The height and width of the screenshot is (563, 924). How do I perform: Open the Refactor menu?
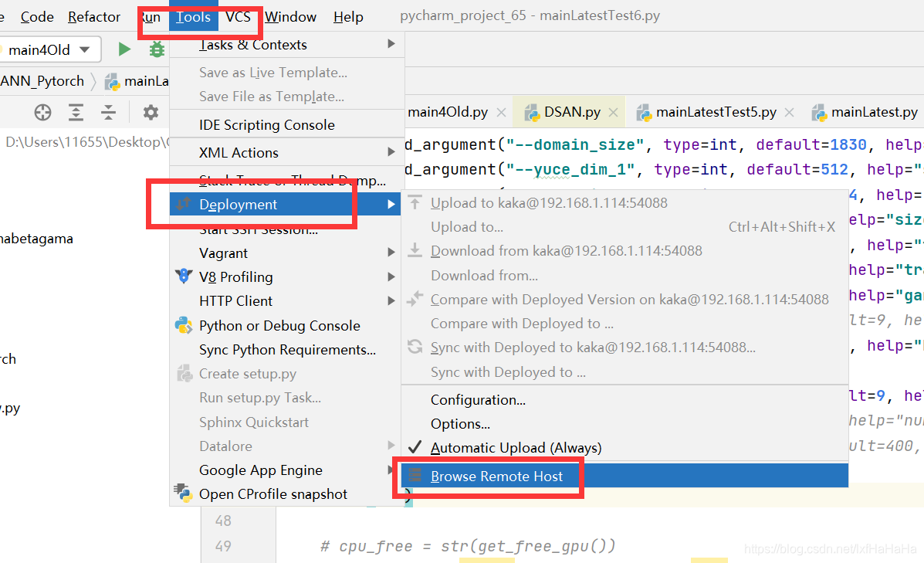[93, 16]
